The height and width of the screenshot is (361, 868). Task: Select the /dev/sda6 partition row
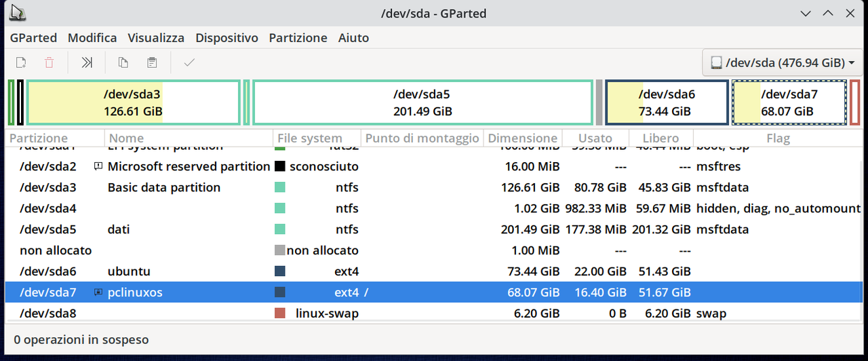pos(434,271)
